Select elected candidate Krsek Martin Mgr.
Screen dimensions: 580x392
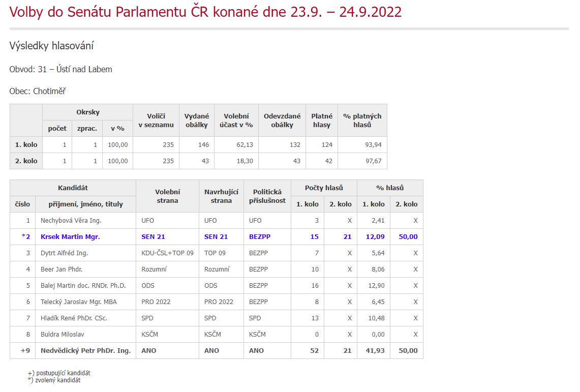click(x=70, y=236)
